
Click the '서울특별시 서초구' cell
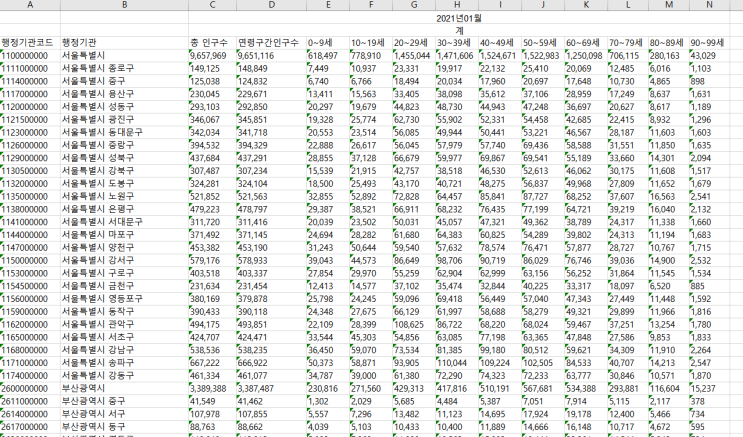124,337
